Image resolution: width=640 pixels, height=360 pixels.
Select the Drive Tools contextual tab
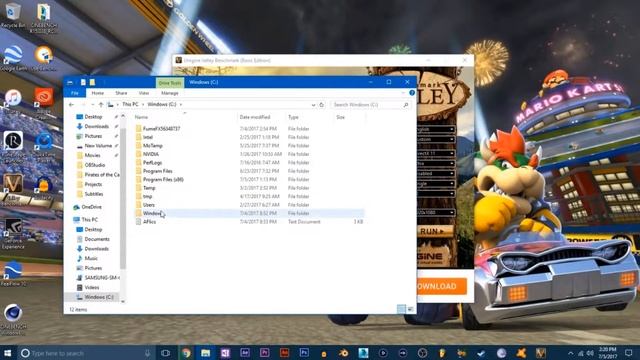tap(170, 83)
